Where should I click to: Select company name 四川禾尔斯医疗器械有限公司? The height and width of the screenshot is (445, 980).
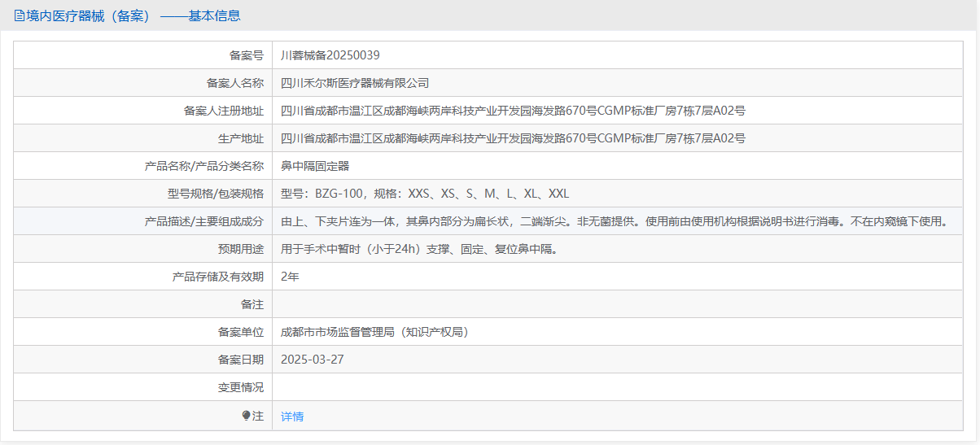[355, 83]
